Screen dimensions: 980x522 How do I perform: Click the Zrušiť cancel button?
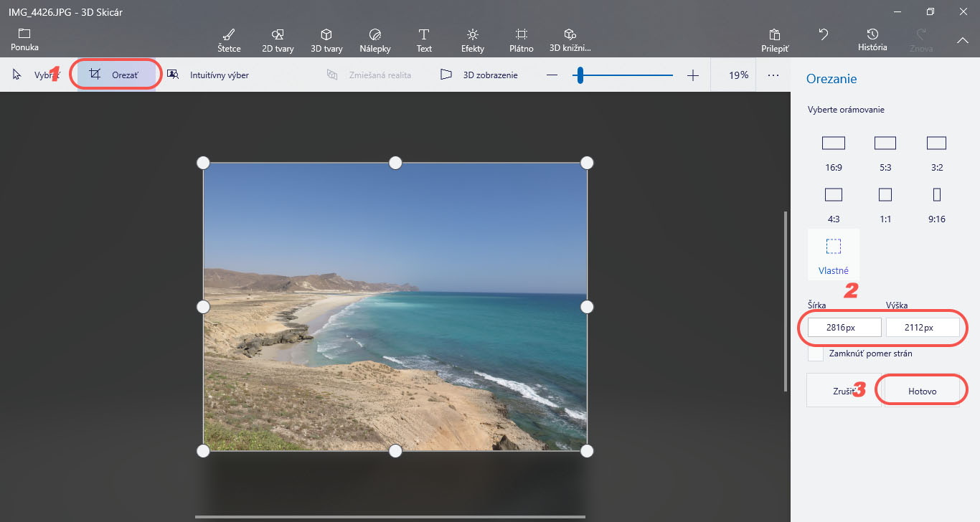843,391
